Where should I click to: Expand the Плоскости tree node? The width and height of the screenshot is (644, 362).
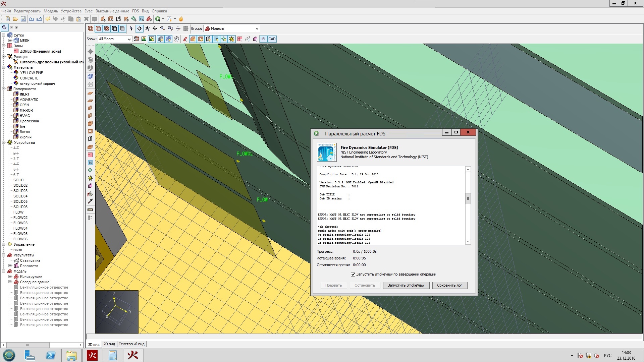pos(10,266)
